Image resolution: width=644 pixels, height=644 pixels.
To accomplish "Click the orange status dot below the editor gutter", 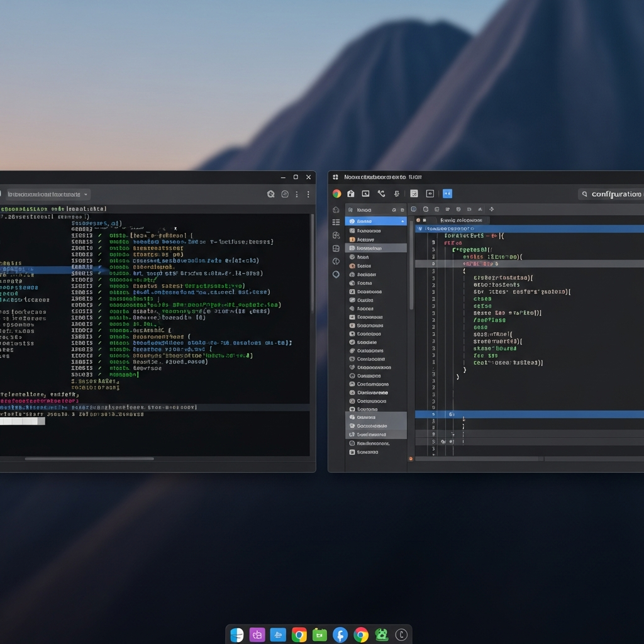I will point(410,458).
